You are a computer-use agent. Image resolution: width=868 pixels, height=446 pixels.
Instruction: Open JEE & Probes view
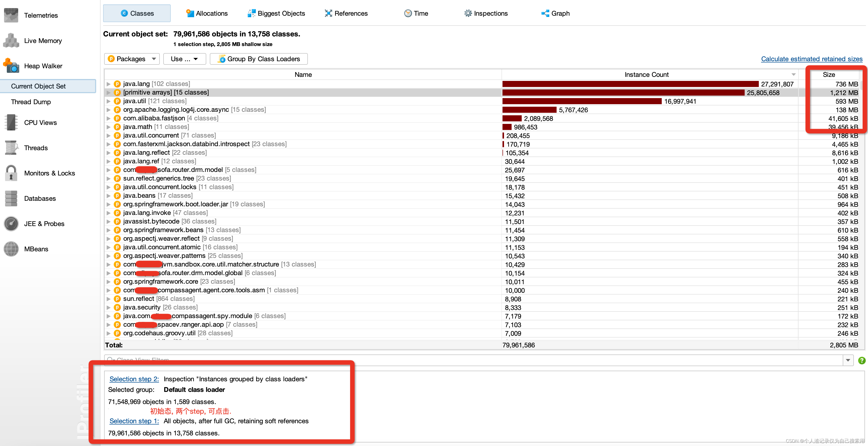pos(44,224)
